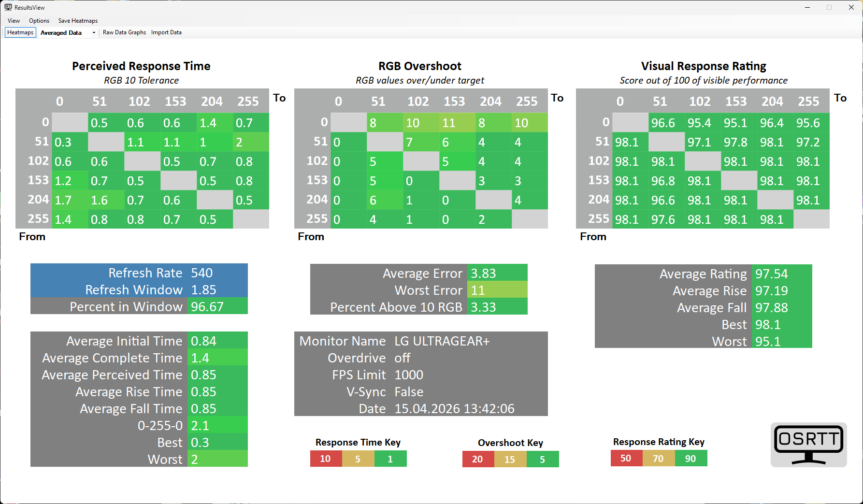
Task: Click Save Heatmaps in menu bar
Action: [78, 21]
